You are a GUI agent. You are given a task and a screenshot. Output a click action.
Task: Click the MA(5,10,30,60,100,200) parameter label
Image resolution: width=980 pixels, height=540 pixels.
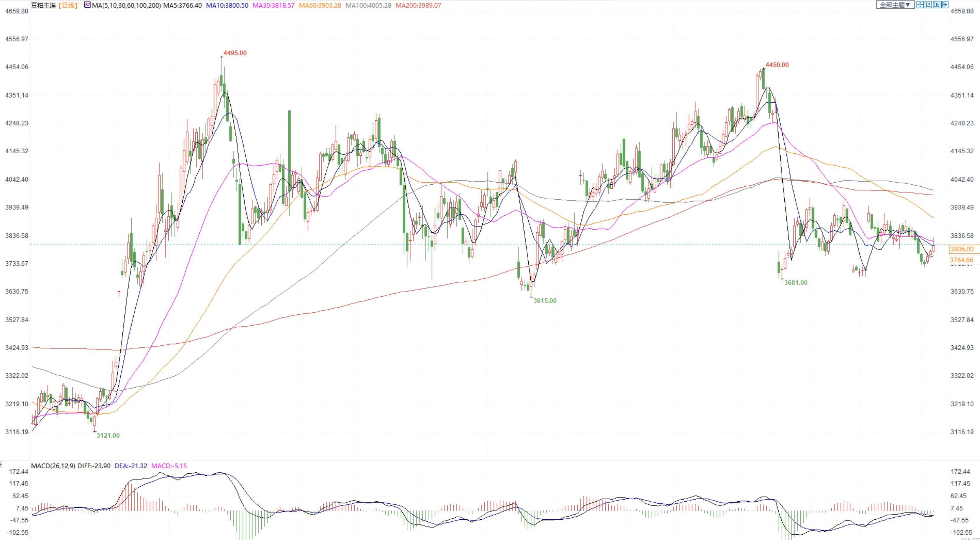[126, 6]
